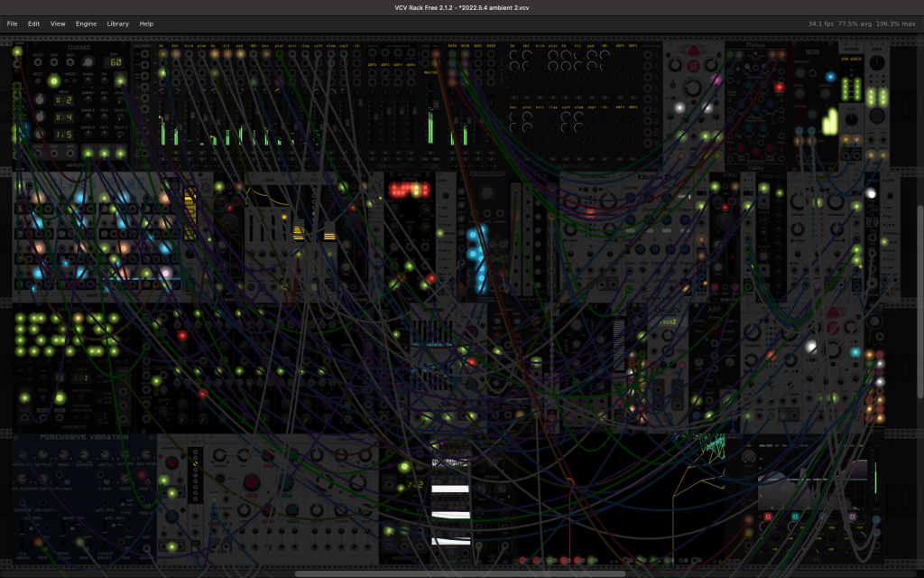
Task: Click the SOURCE knob on Percussive Vibration
Action: pos(84,454)
